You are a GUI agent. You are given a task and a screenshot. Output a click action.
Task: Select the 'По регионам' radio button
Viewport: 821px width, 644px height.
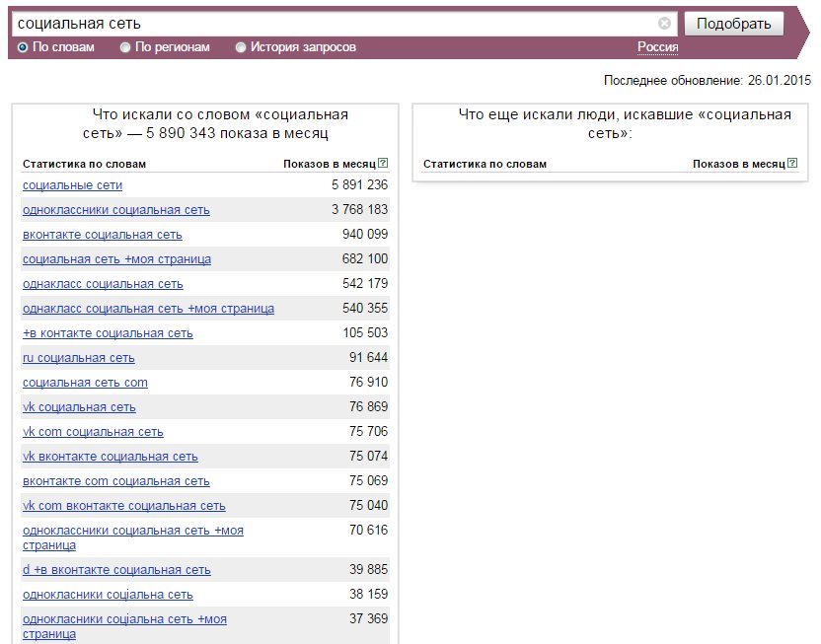pos(125,47)
